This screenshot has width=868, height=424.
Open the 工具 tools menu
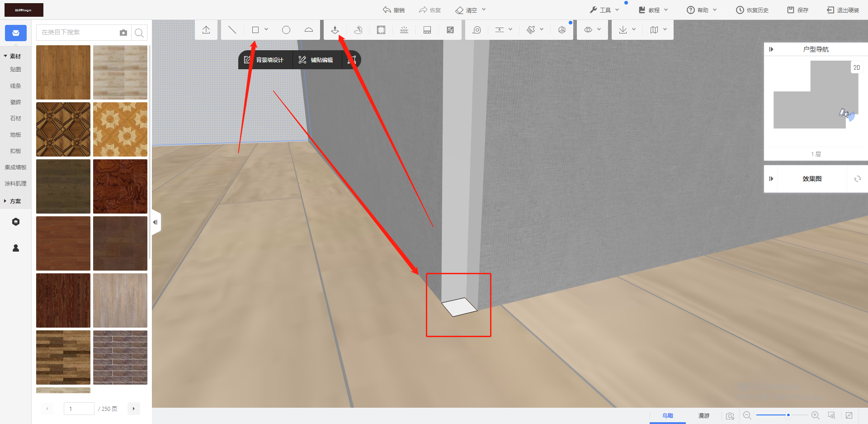click(x=604, y=10)
